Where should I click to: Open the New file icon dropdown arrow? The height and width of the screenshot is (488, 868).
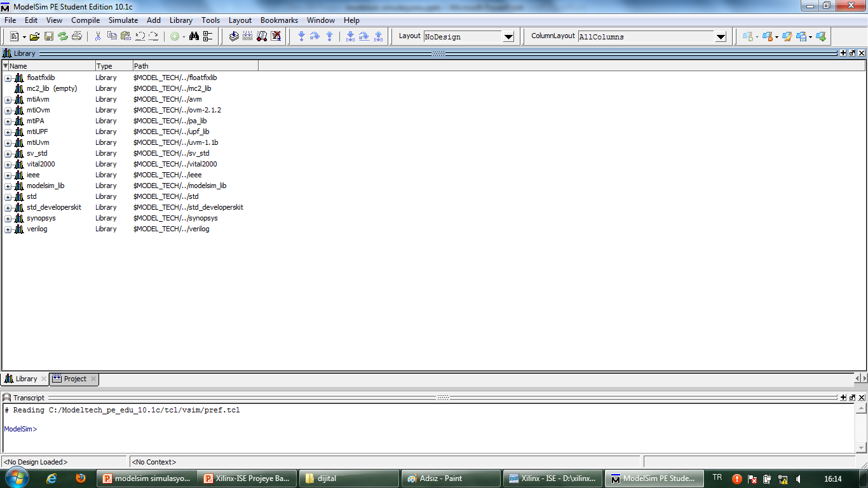click(x=24, y=37)
